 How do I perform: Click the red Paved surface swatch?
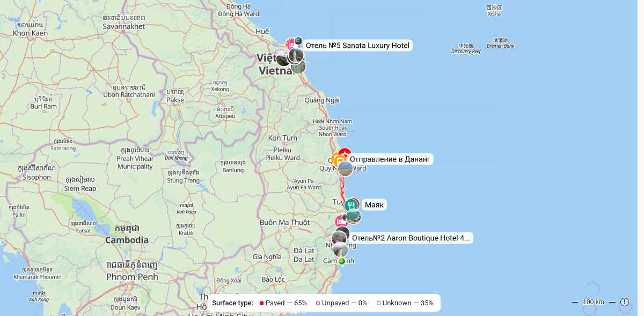pyautogui.click(x=261, y=303)
